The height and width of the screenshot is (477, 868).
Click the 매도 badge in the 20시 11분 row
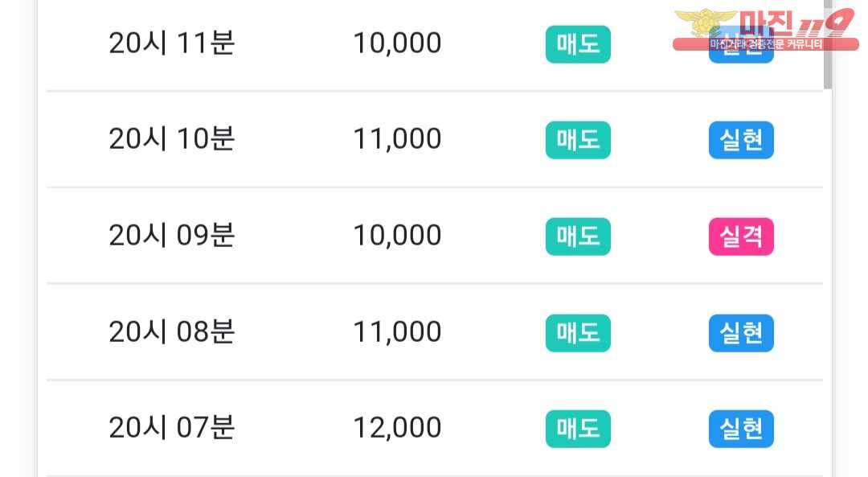578,44
